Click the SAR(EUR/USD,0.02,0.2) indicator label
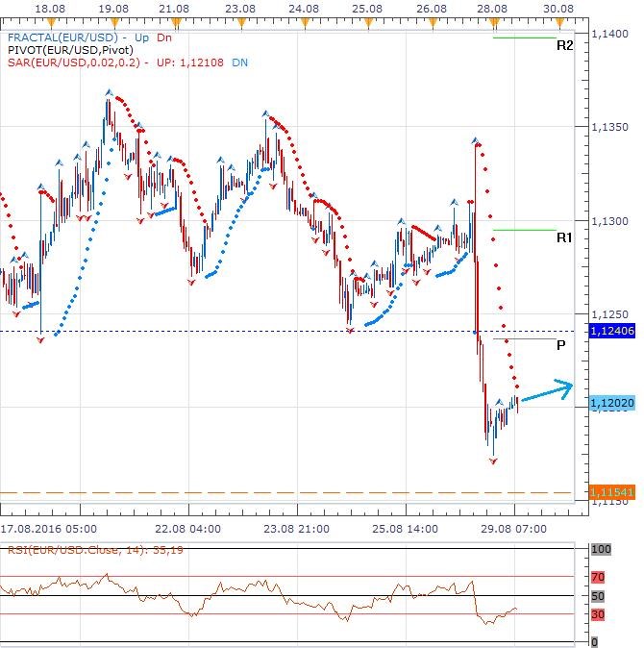Screen dimensions: 644x648 tap(74, 62)
